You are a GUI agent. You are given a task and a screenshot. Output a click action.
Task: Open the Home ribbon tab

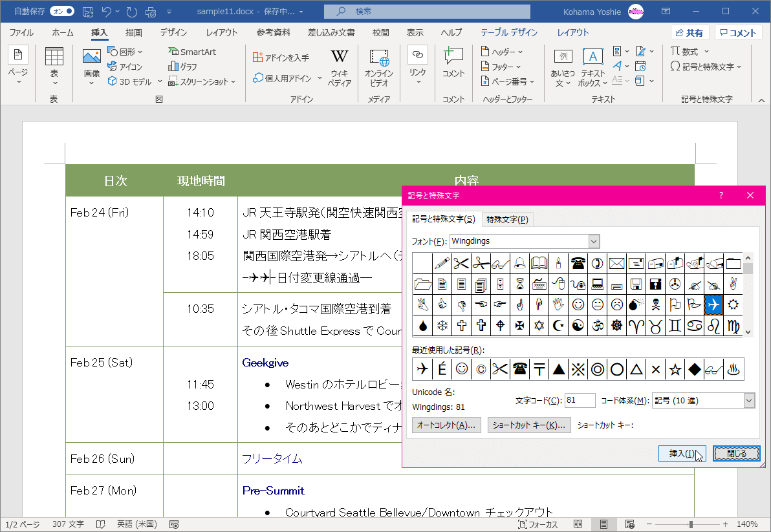[63, 33]
